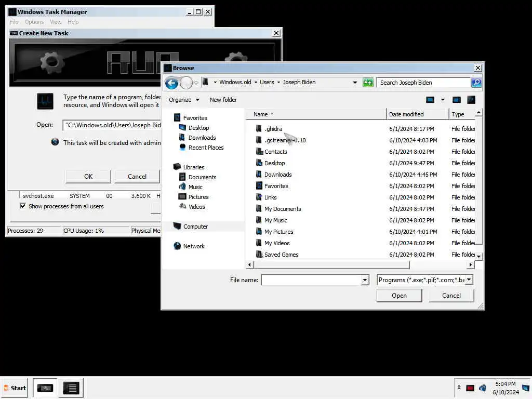Click the Music library icon
The image size is (532, 399).
point(182,187)
